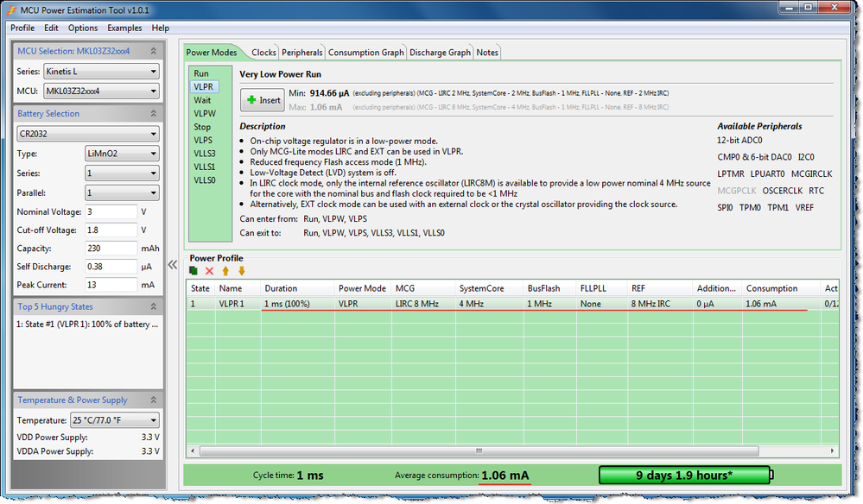863x504 pixels.
Task: Move state down with orange down arrow
Action: 242,271
